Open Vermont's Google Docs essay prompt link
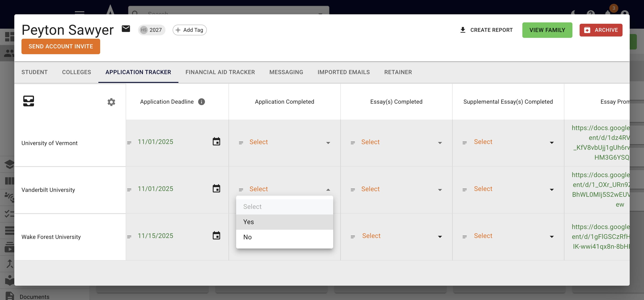Image resolution: width=644 pixels, height=300 pixels. [600, 143]
